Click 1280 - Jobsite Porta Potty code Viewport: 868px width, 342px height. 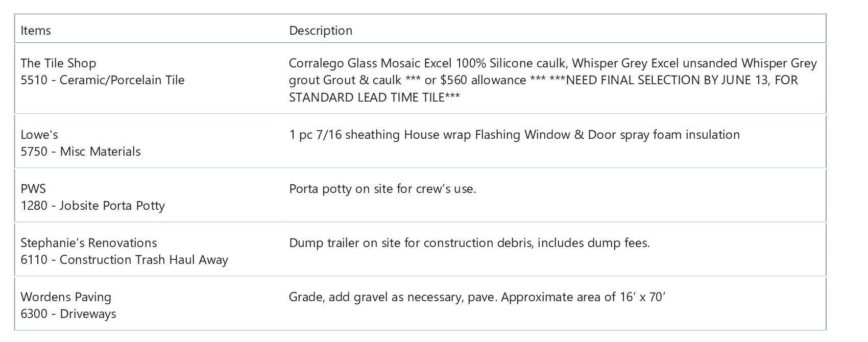point(93,206)
